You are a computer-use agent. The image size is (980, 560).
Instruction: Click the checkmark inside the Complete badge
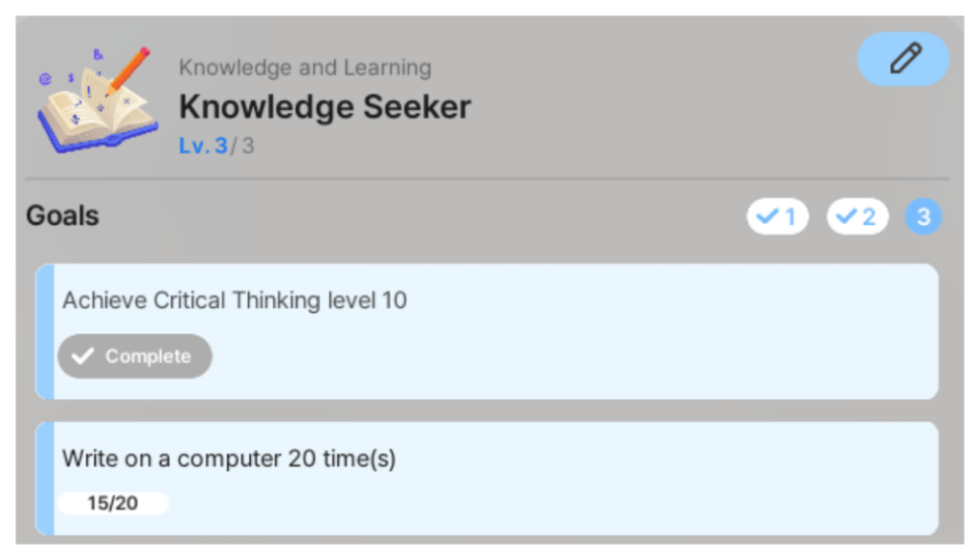pos(83,356)
